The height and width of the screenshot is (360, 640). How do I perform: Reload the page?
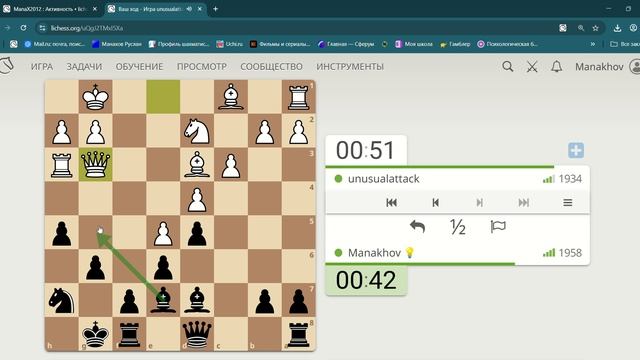(x=23, y=28)
